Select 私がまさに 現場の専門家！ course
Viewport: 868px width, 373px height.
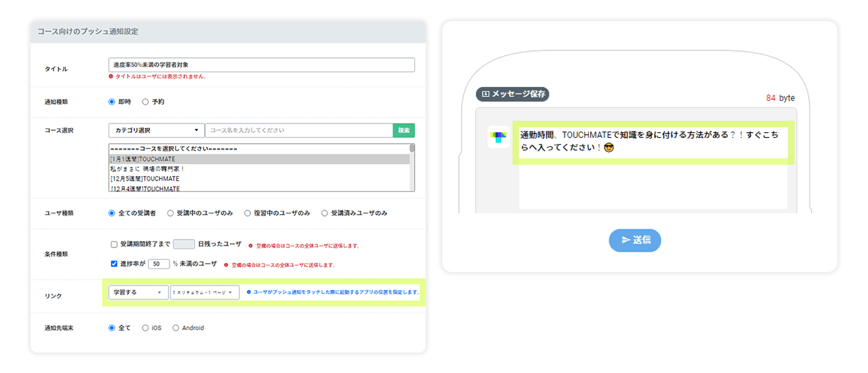(147, 169)
